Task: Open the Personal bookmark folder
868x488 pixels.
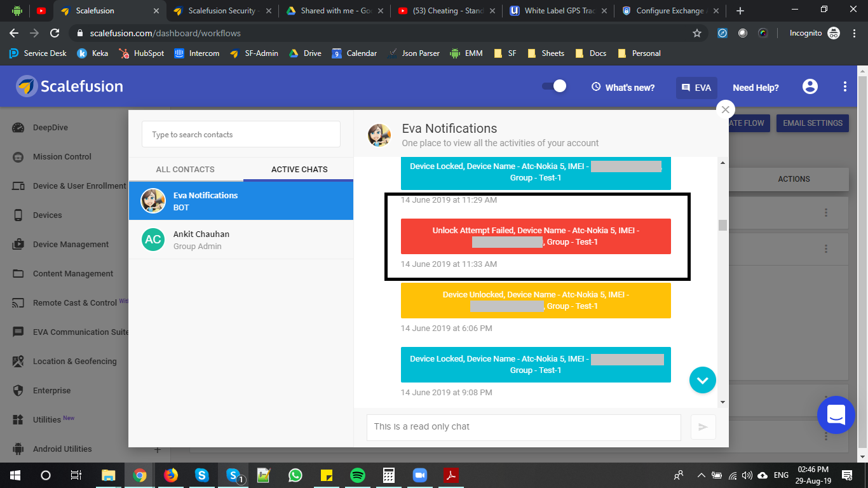Action: tap(639, 53)
